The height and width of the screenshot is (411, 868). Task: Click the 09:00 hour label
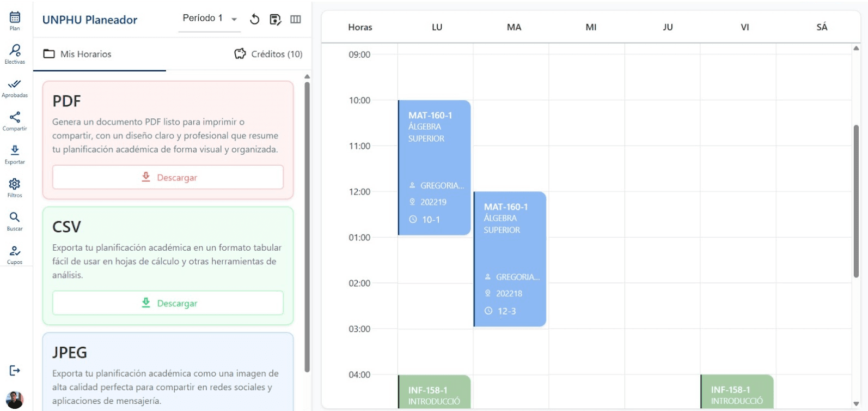pyautogui.click(x=359, y=55)
